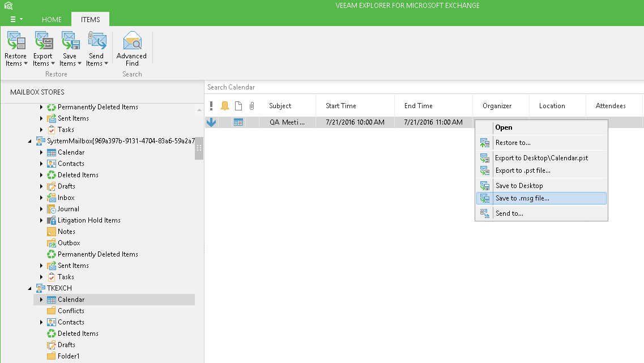The image size is (644, 363).
Task: Click the Veeam logo icon in title bar
Action: point(8,6)
